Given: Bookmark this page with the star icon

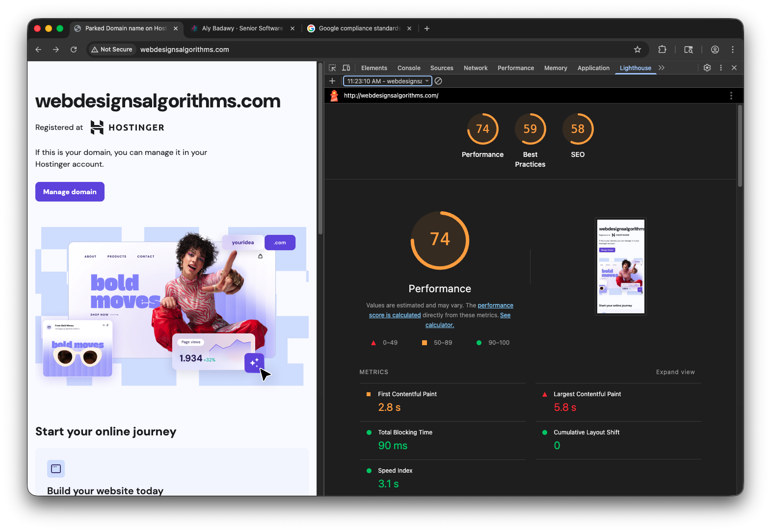Looking at the screenshot, I should (637, 50).
